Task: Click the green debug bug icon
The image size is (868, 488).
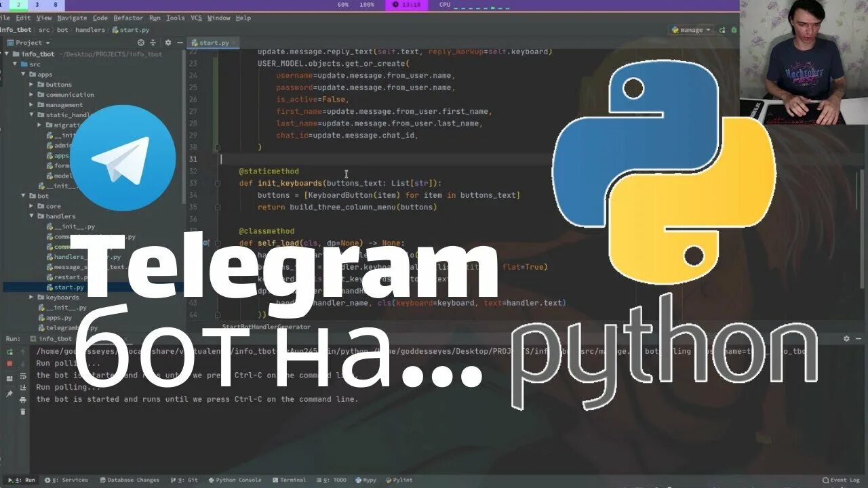Action: click(734, 30)
